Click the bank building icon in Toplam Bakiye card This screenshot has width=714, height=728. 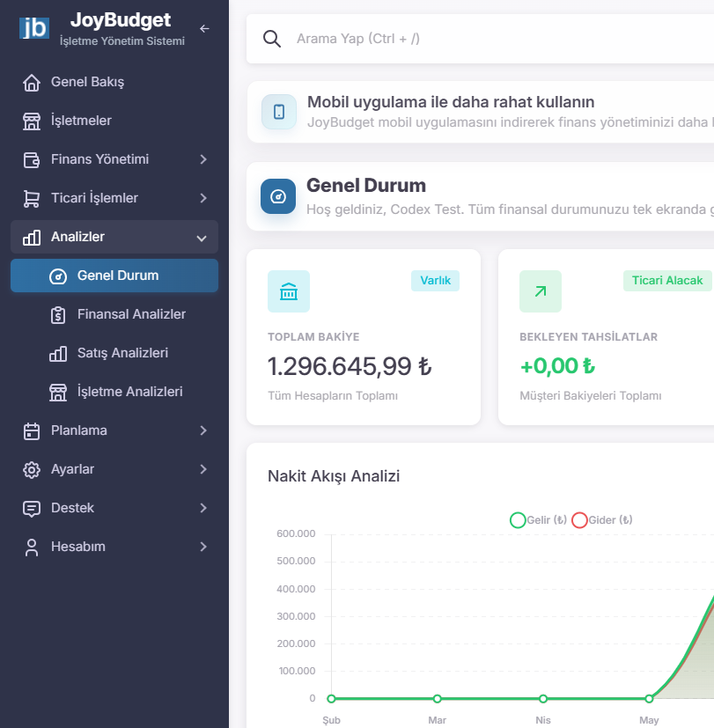coord(289,291)
